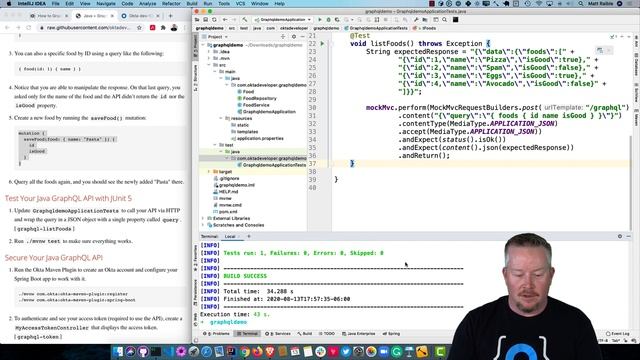Expand the target folder
Screen dimensions: 640x360
[209, 172]
